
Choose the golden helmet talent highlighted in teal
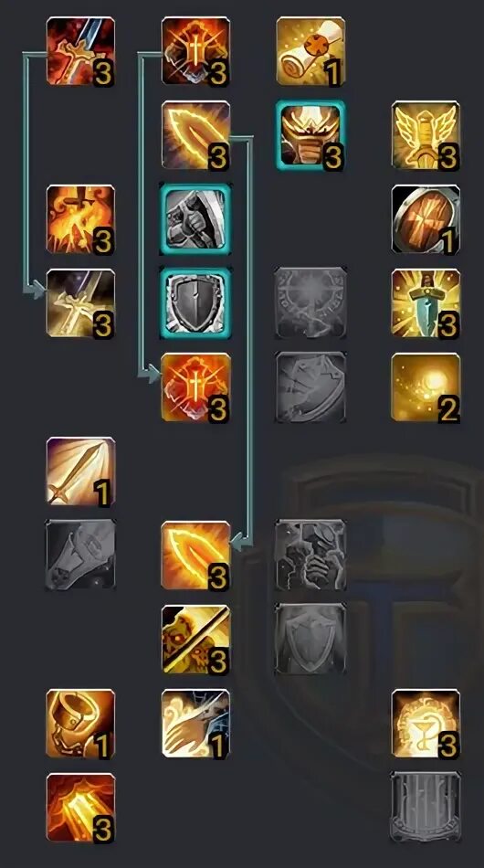310,135
